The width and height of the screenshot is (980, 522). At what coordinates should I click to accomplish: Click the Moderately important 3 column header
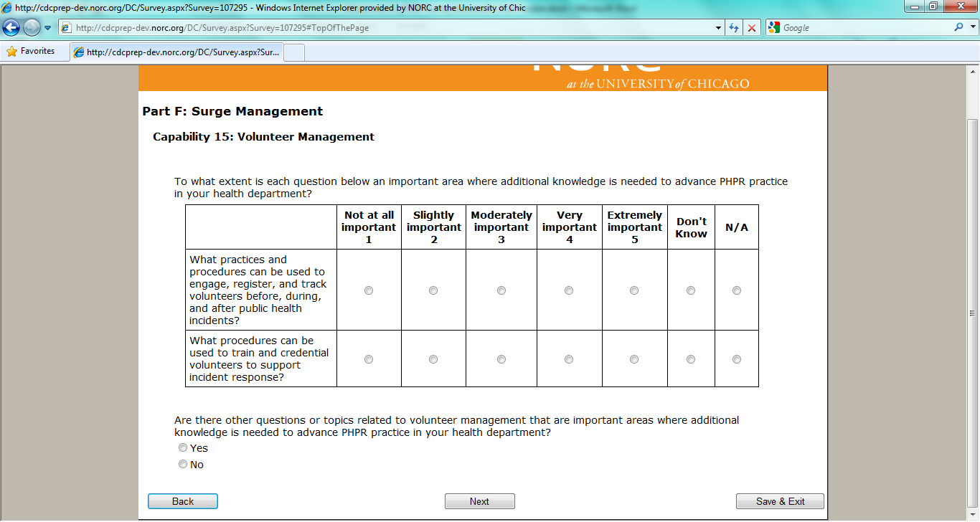coord(501,227)
